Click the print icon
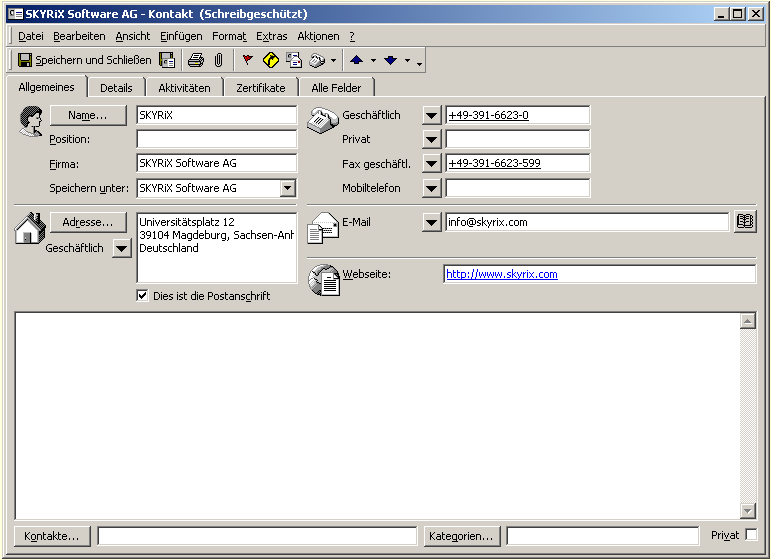This screenshot has height=560, width=771. tap(196, 60)
